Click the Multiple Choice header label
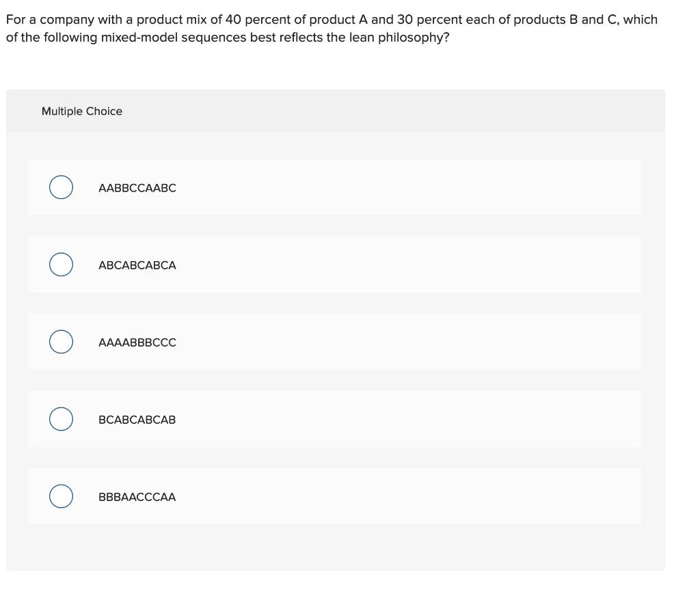The width and height of the screenshot is (700, 596). (82, 111)
